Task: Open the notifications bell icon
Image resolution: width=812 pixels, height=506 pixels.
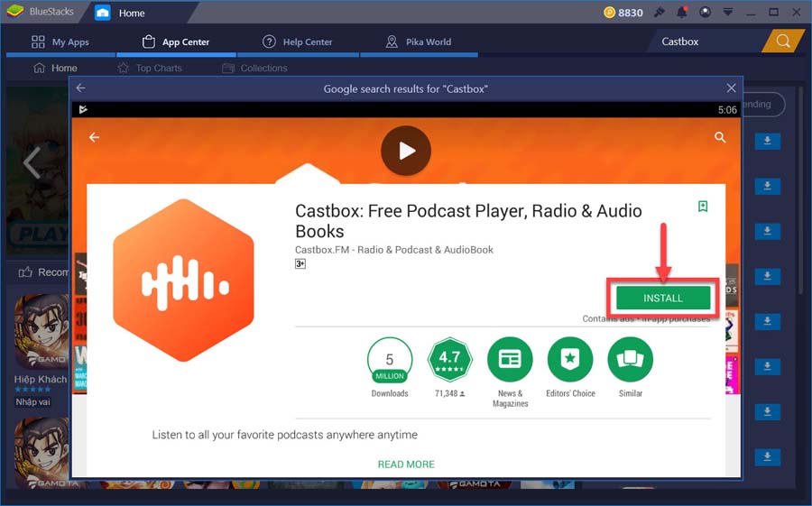Action: [x=682, y=12]
